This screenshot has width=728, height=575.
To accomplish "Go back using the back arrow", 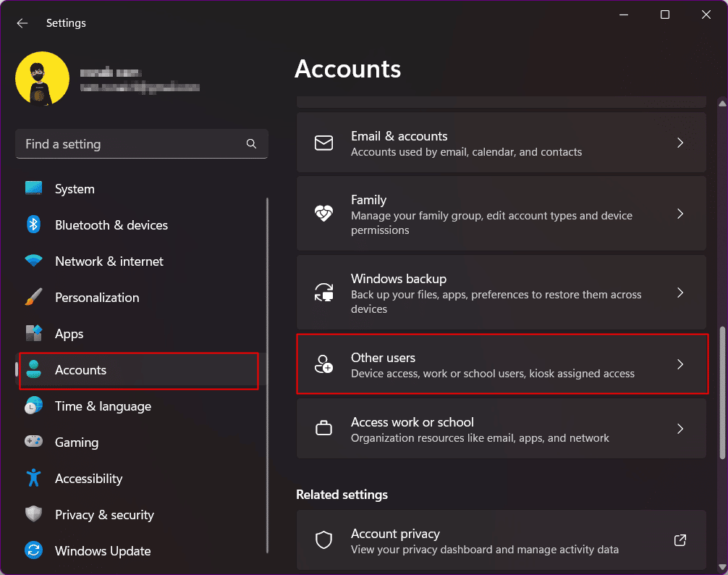I will point(22,23).
